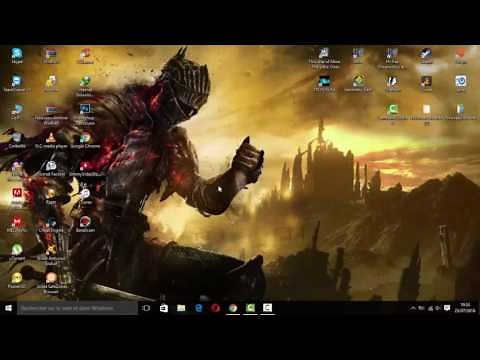Open the Bandicam desktop shortcut
The image size is (480, 360).
tap(85, 224)
